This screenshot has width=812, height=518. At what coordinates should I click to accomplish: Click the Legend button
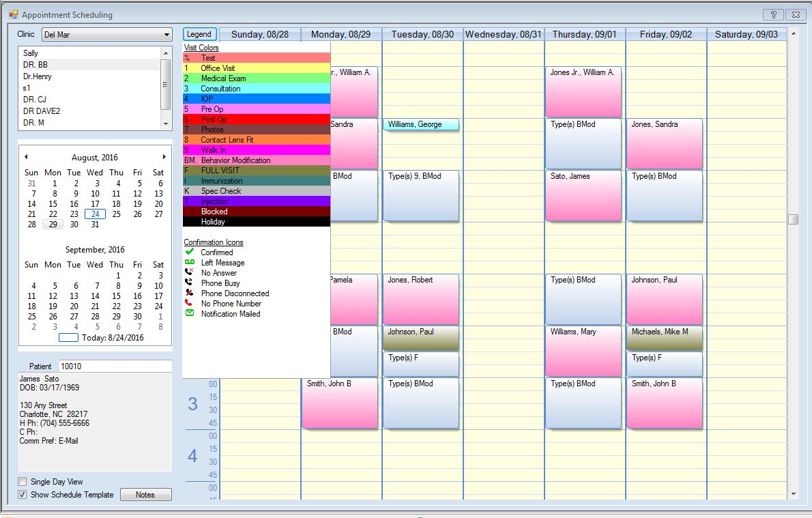[199, 34]
